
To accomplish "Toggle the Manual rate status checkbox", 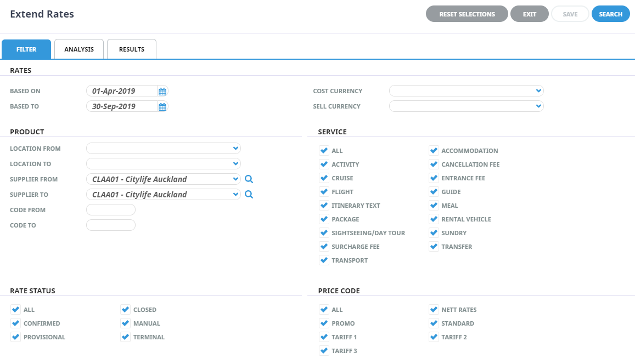I will tap(126, 324).
